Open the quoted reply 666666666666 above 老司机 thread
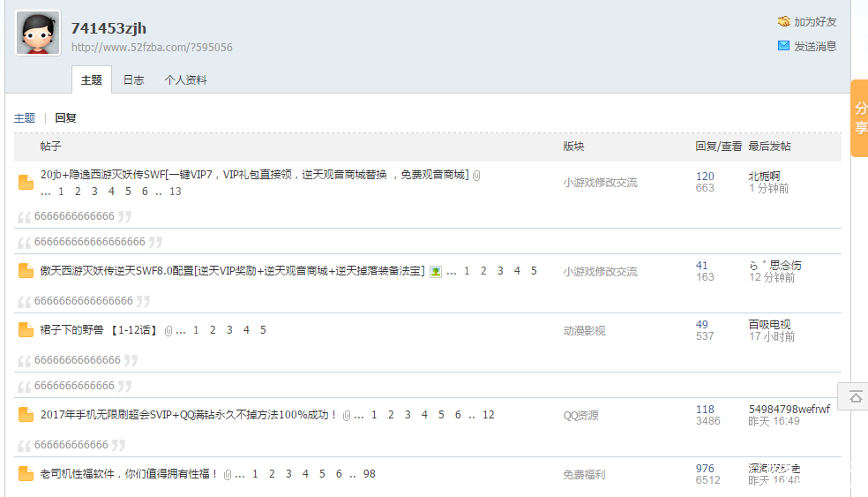Screen dimensions: 868x497 tap(71, 445)
